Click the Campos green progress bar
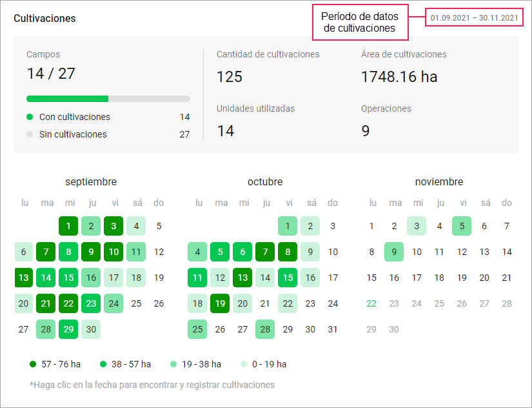532x408 pixels. click(68, 99)
